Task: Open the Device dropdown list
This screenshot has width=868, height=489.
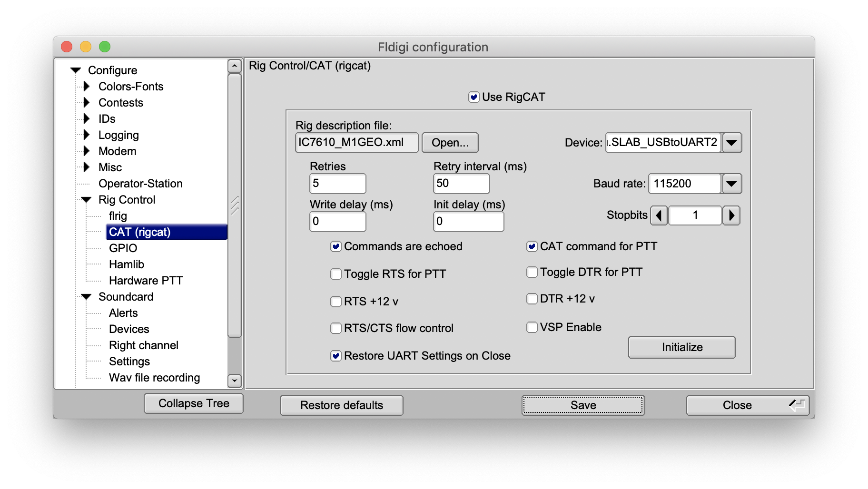Action: tap(732, 143)
